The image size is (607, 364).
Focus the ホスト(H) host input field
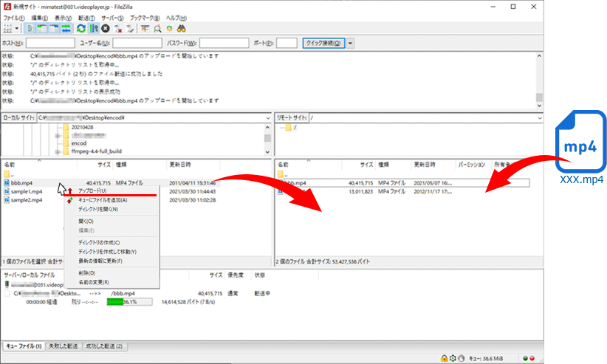[50, 43]
